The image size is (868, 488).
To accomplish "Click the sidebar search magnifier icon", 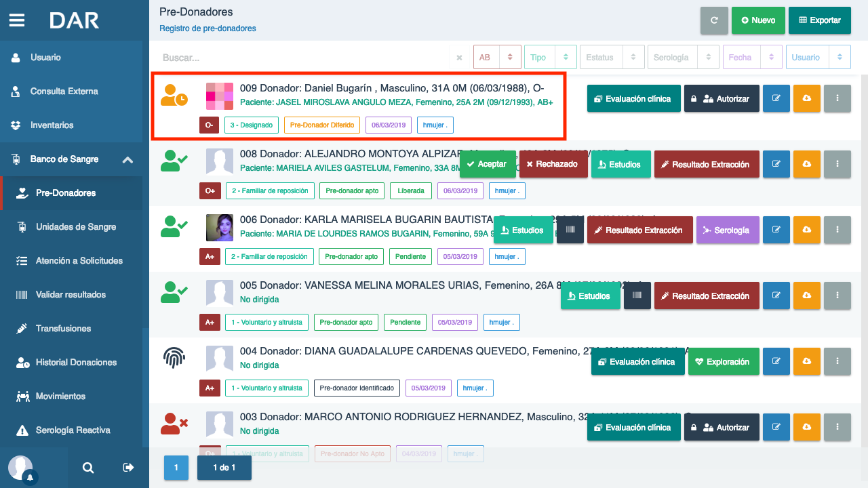I will coord(88,468).
